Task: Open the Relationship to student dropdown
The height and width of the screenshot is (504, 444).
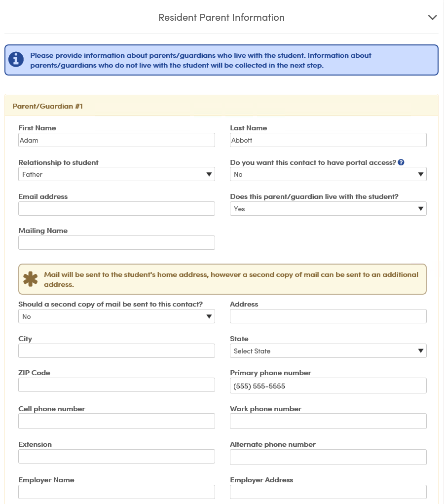Action: 116,174
